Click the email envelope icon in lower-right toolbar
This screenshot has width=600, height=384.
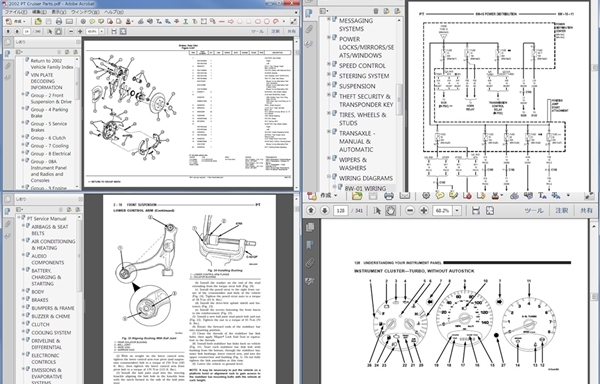pos(405,196)
